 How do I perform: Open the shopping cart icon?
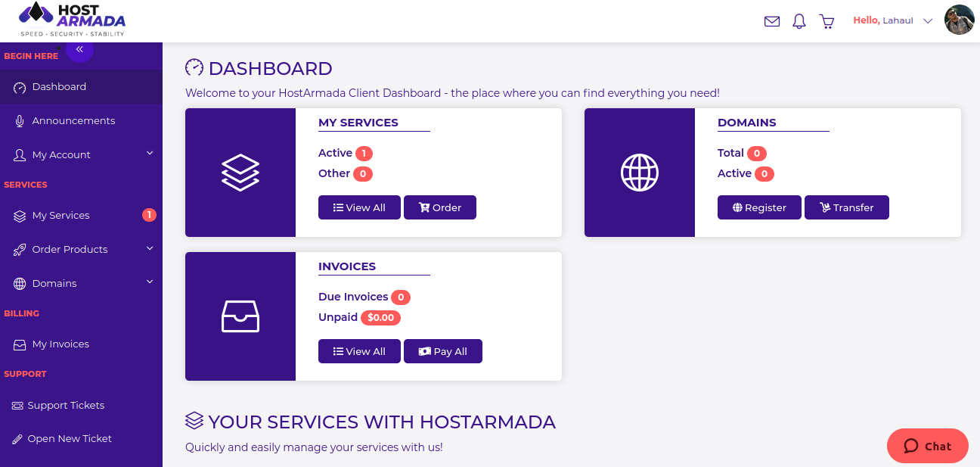[827, 22]
